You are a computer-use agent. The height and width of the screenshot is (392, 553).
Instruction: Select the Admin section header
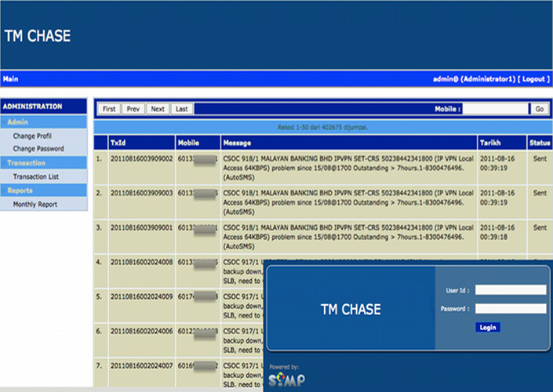click(44, 122)
